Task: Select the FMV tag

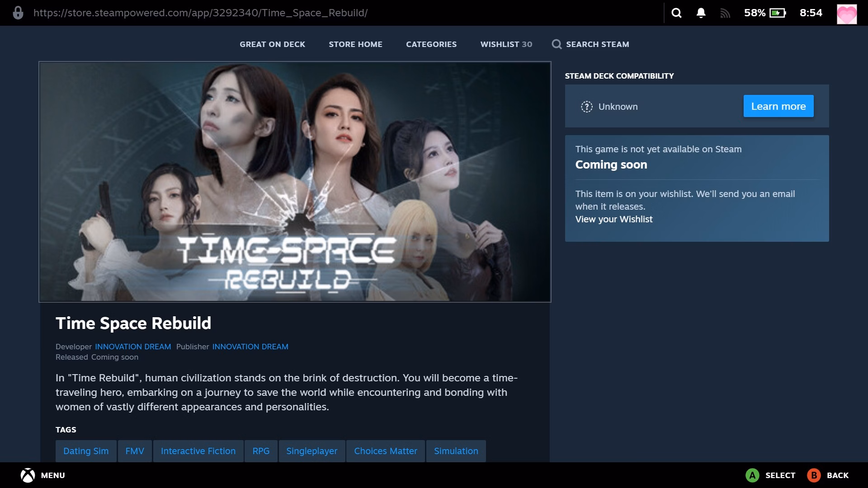Action: click(x=135, y=451)
